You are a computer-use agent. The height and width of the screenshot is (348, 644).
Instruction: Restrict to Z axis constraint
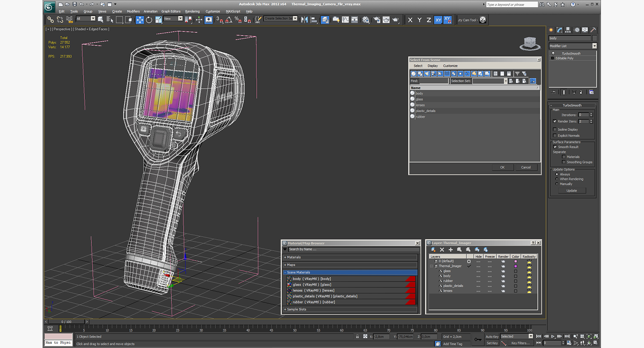(429, 20)
